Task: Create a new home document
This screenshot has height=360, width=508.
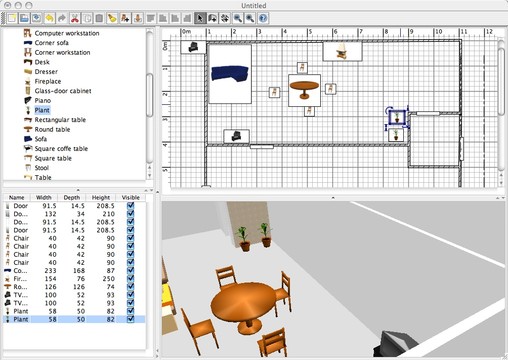Action: click(12, 18)
